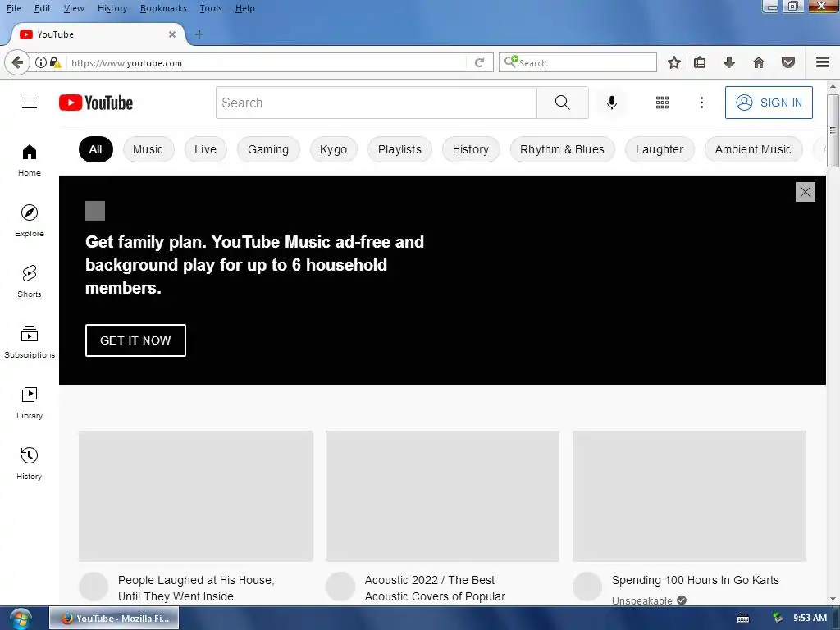The image size is (840, 630).
Task: Select the Playlists filter chip
Action: pos(399,149)
